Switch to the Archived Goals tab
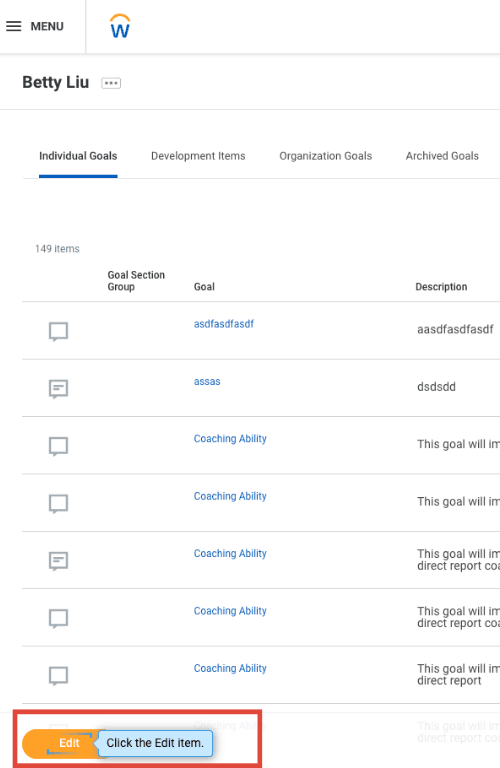The height and width of the screenshot is (768, 500). click(x=442, y=156)
